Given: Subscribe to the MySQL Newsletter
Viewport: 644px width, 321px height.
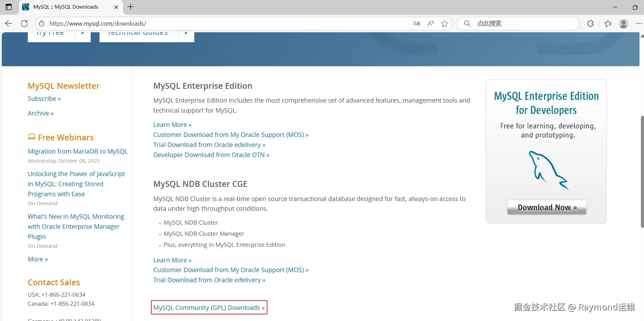Looking at the screenshot, I should point(44,99).
